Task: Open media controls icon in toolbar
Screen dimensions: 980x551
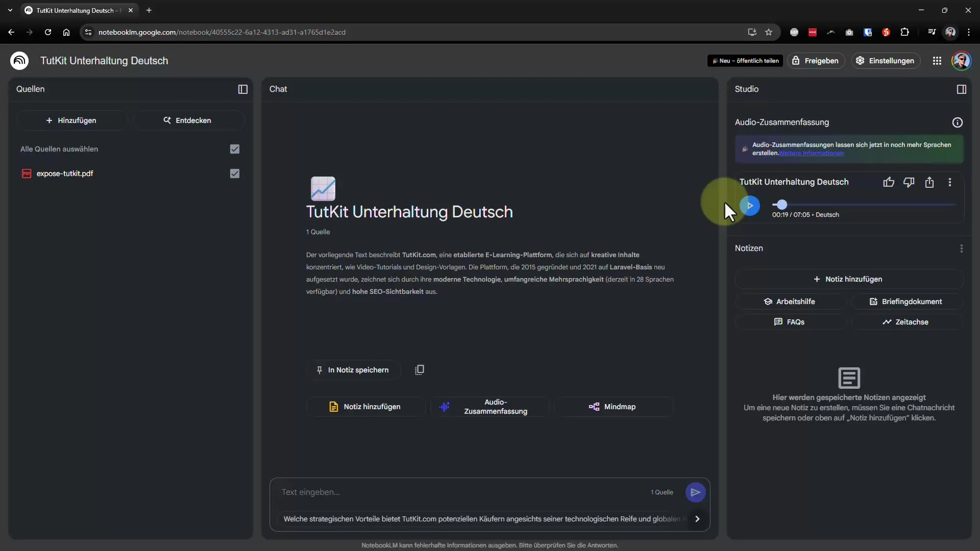Action: [932, 32]
